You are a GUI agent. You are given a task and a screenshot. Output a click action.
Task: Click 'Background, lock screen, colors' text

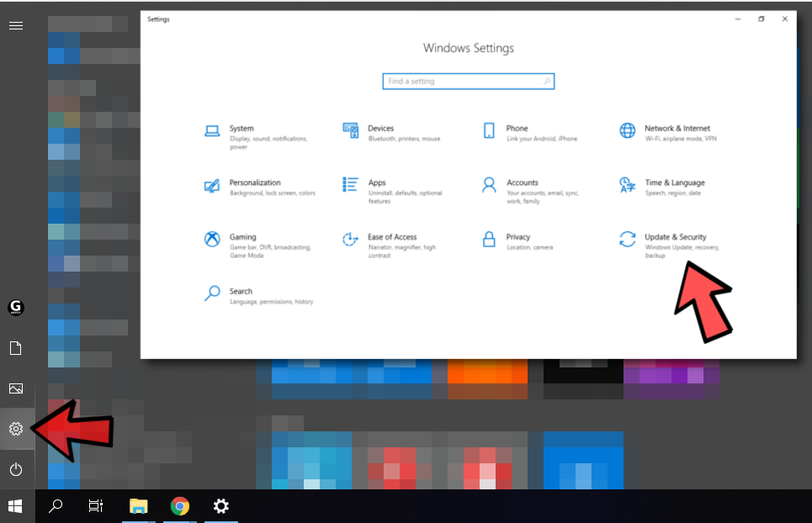[273, 193]
